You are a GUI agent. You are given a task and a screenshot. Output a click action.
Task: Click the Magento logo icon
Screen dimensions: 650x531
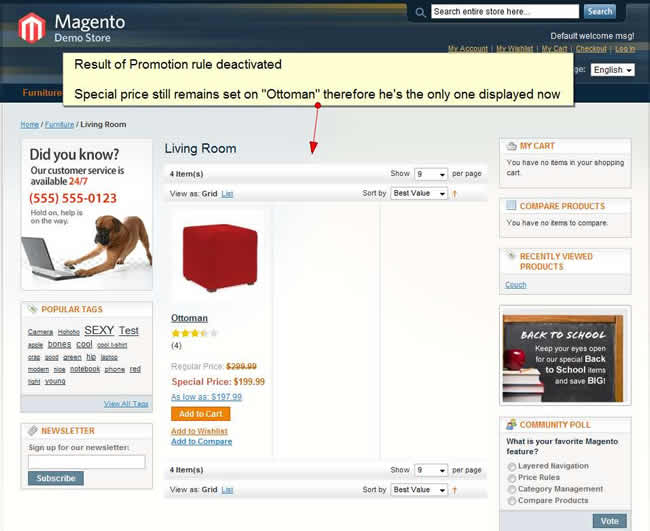pyautogui.click(x=32, y=28)
